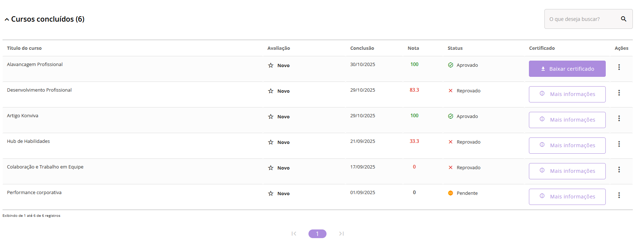Click the search magnifier icon
Image resolution: width=644 pixels, height=241 pixels.
[x=623, y=19]
